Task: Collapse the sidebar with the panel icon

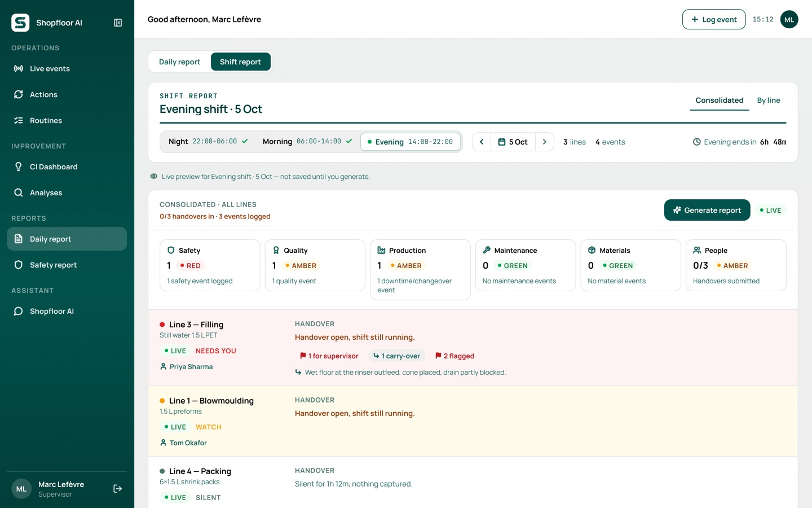Action: [118, 23]
